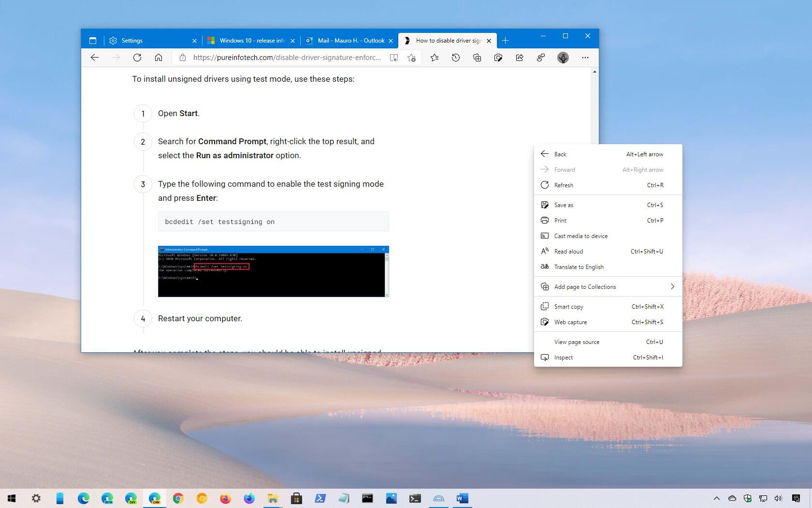This screenshot has width=812, height=508.
Task: Open the profile avatar menu
Action: click(563, 58)
